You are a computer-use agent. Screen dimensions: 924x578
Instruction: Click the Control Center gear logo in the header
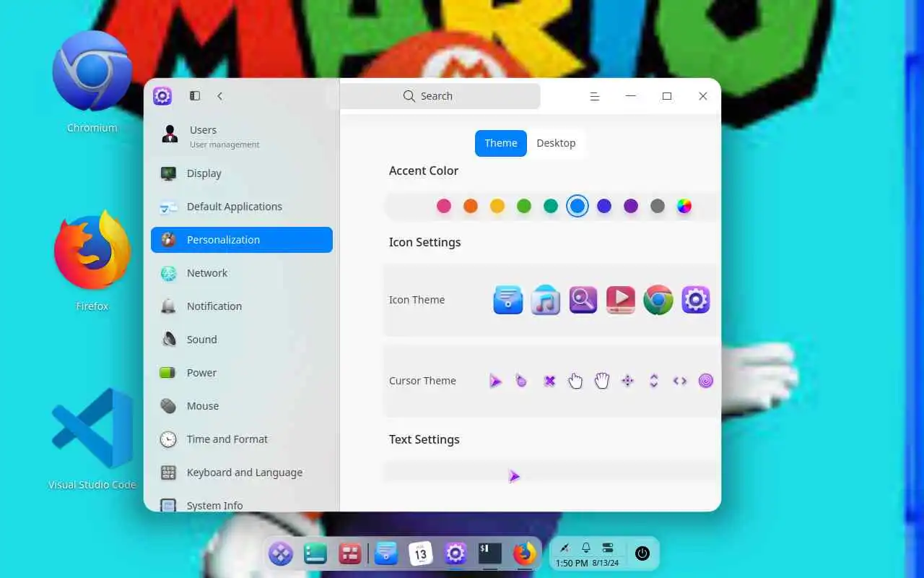tap(162, 96)
